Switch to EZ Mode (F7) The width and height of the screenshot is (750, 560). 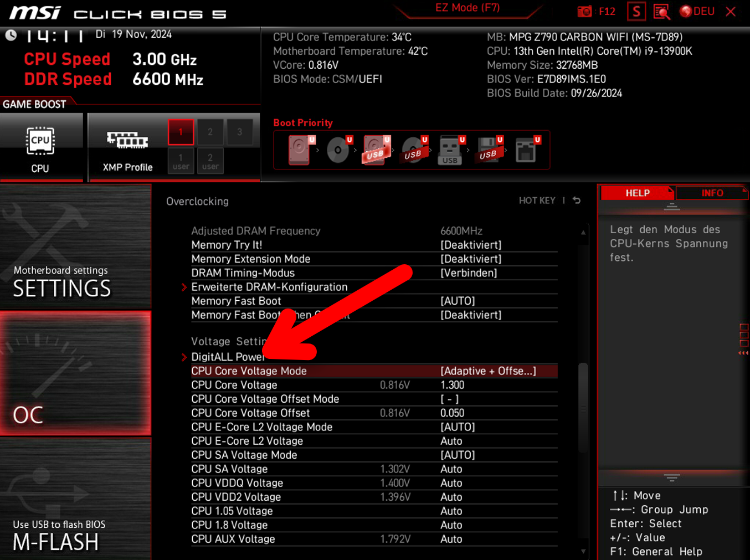467,8
